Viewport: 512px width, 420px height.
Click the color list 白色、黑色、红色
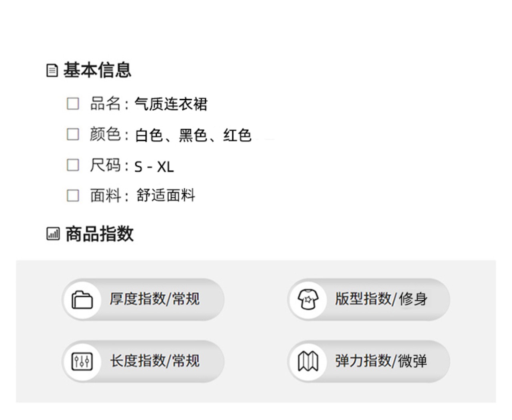point(193,135)
